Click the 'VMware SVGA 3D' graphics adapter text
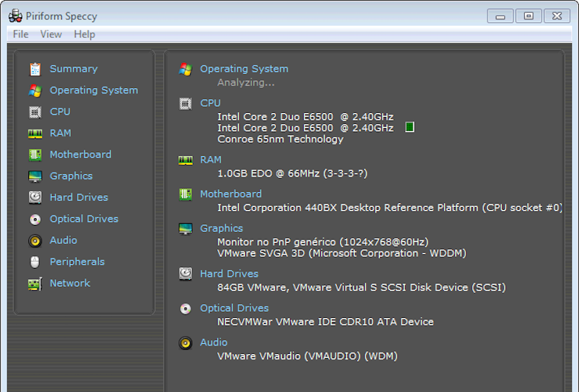This screenshot has width=579, height=392. click(x=261, y=253)
